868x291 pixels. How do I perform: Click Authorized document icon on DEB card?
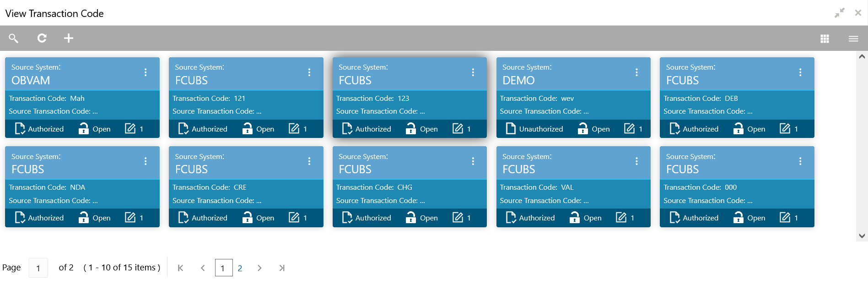click(674, 129)
